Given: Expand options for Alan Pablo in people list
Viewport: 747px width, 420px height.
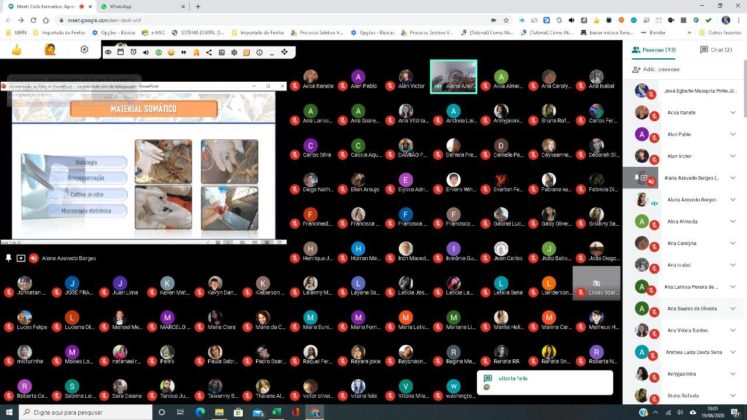Looking at the screenshot, I should point(733,134).
